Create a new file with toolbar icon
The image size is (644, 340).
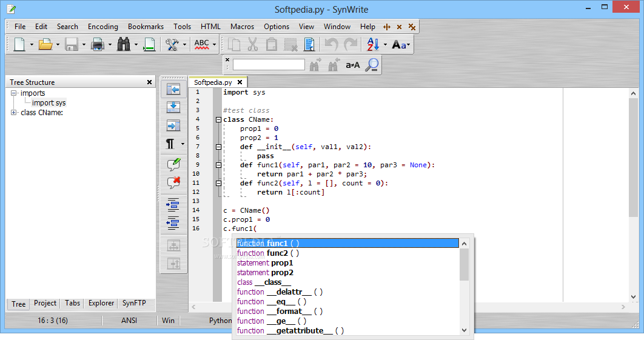pyautogui.click(x=19, y=44)
